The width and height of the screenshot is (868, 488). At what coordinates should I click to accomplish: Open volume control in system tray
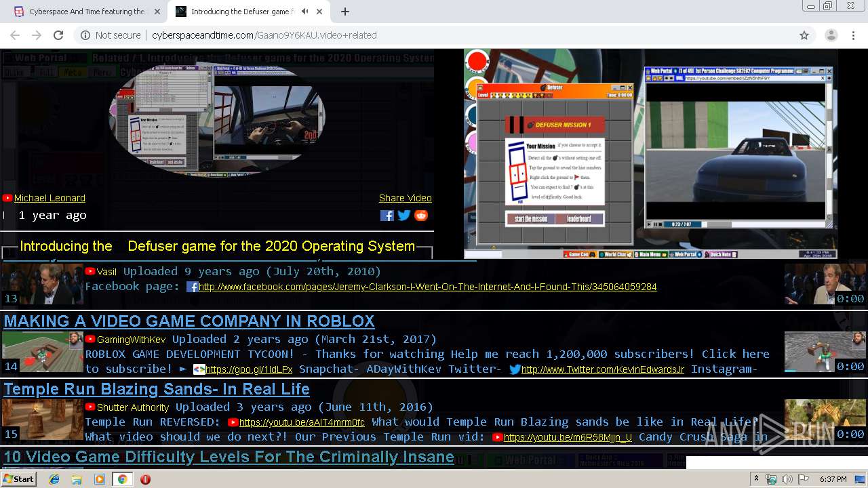pos(787,479)
